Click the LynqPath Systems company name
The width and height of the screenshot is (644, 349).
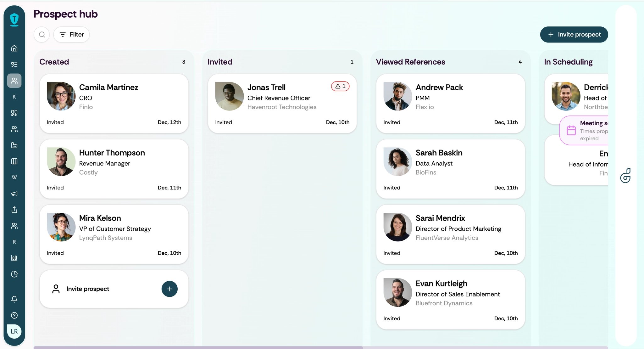point(106,238)
